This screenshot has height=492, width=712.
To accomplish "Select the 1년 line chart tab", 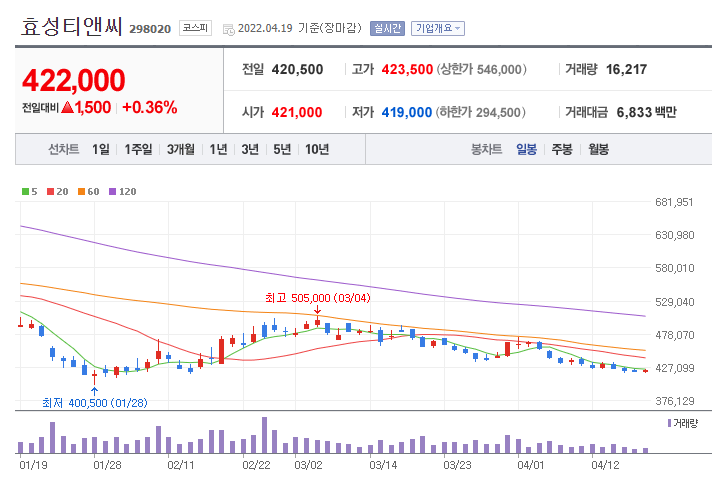I will (218, 149).
